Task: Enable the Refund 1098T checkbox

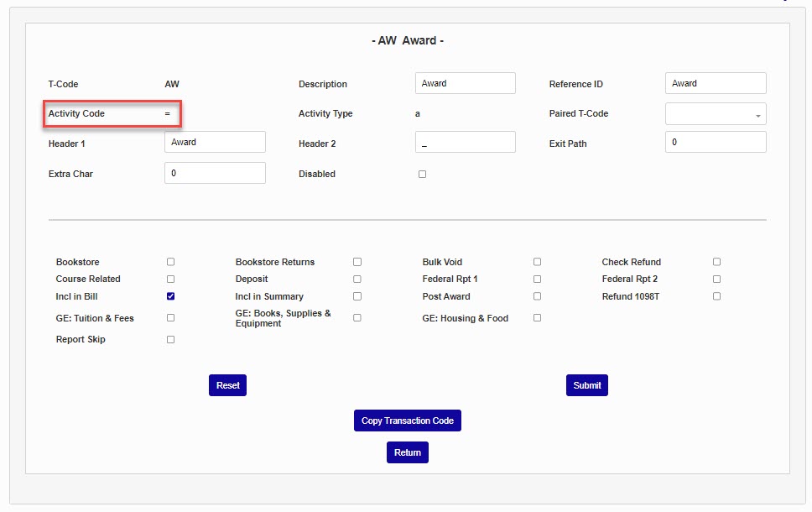Action: 716,296
